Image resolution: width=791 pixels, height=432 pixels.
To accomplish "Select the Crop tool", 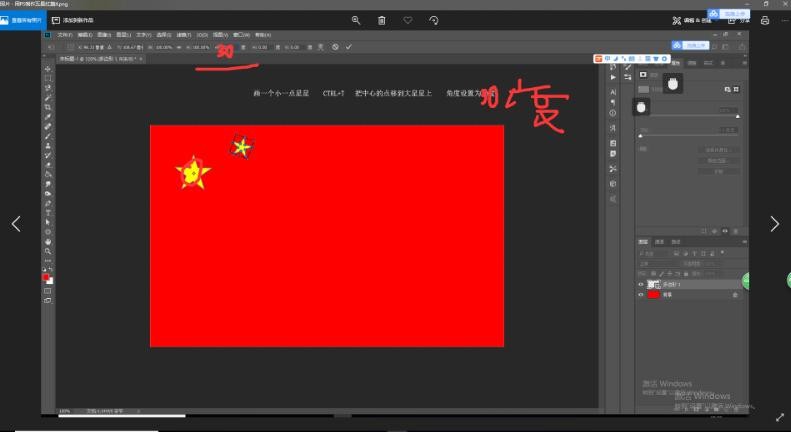I will point(48,107).
